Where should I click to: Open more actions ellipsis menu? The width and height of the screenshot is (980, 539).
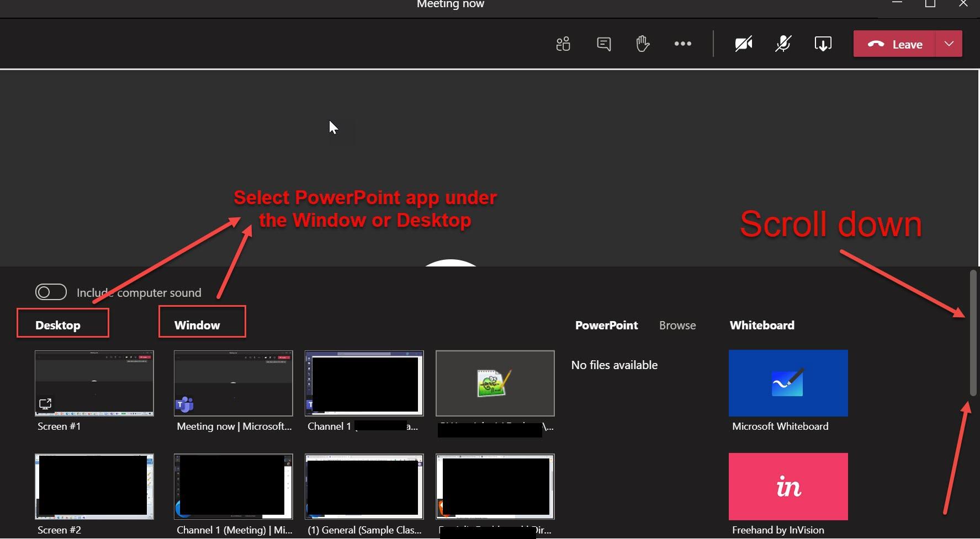(x=683, y=44)
